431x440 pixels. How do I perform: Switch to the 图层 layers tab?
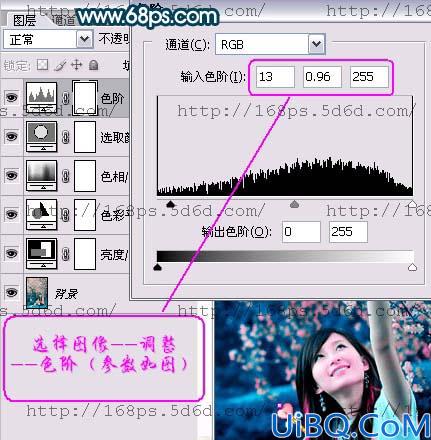pyautogui.click(x=24, y=20)
